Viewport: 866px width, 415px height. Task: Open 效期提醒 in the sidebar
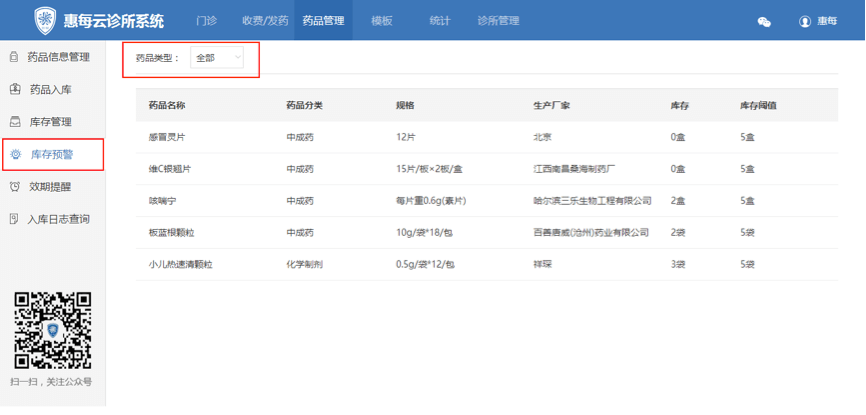(x=50, y=187)
